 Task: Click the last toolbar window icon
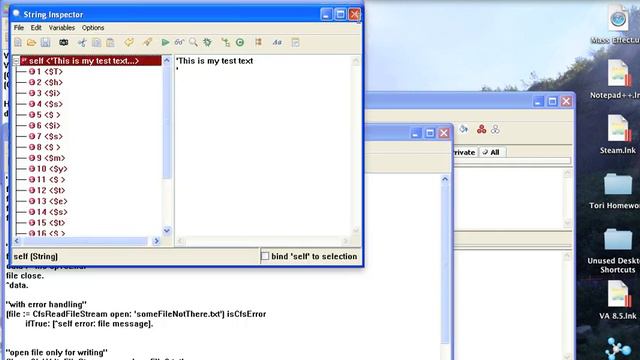[296, 42]
